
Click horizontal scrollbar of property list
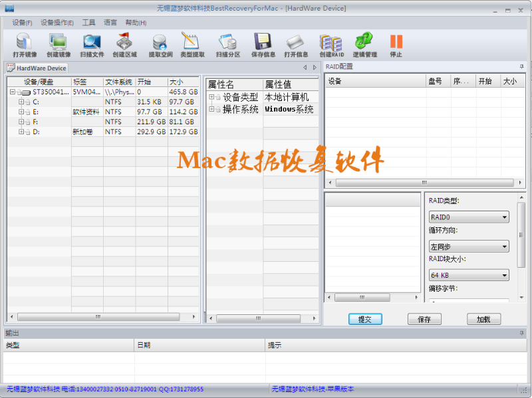point(258,318)
